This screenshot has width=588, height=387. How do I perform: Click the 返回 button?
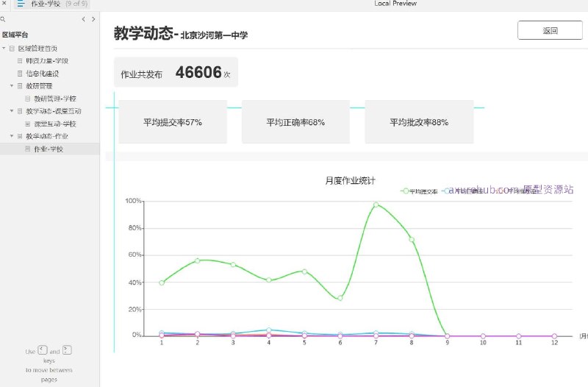coord(550,30)
